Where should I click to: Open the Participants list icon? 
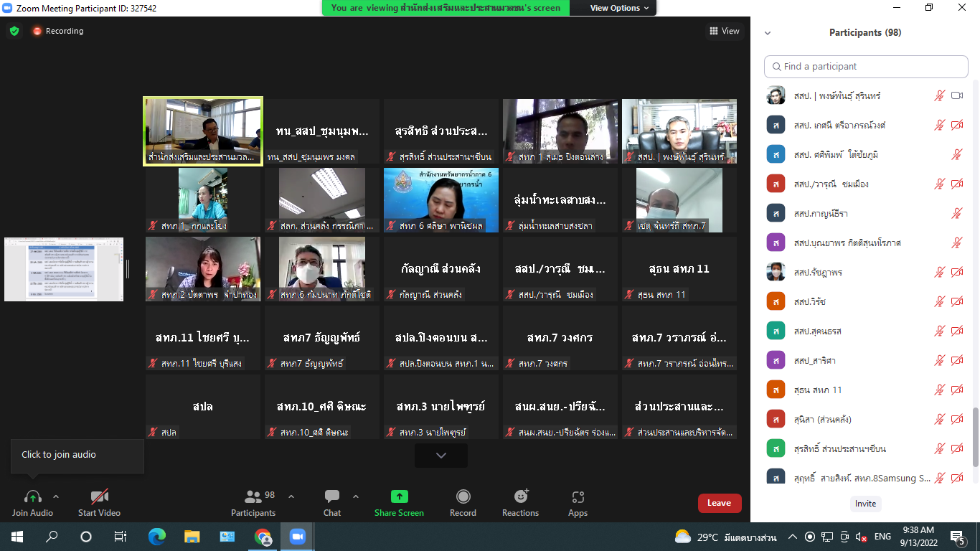pos(253,496)
